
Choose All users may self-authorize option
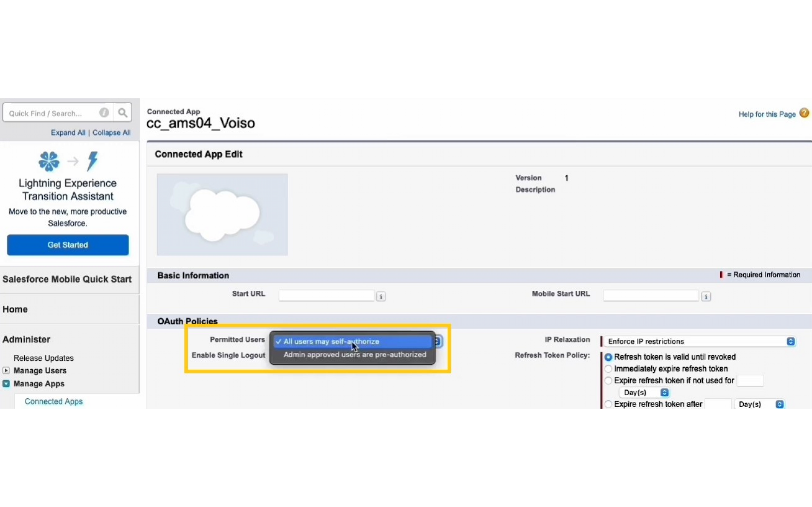(353, 341)
